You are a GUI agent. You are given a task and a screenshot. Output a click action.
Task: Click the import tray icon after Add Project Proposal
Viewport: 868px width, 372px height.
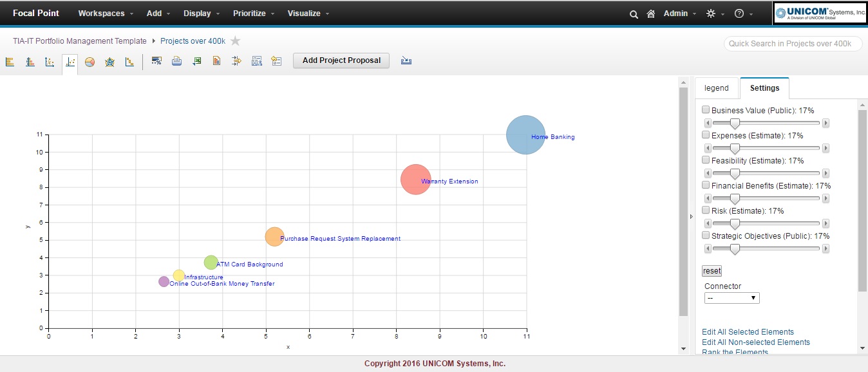click(406, 60)
